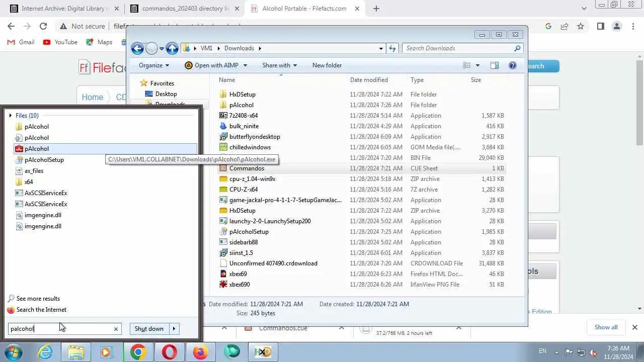Select the HxDSetup file folder row
This screenshot has height=362, width=644.
361,95
